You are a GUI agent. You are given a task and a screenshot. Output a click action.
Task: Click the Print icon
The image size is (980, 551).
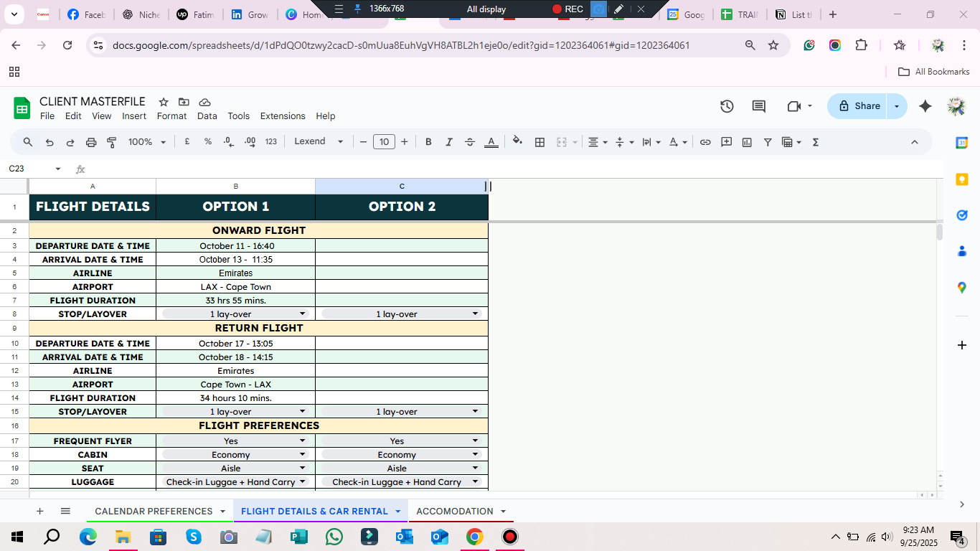(x=91, y=142)
